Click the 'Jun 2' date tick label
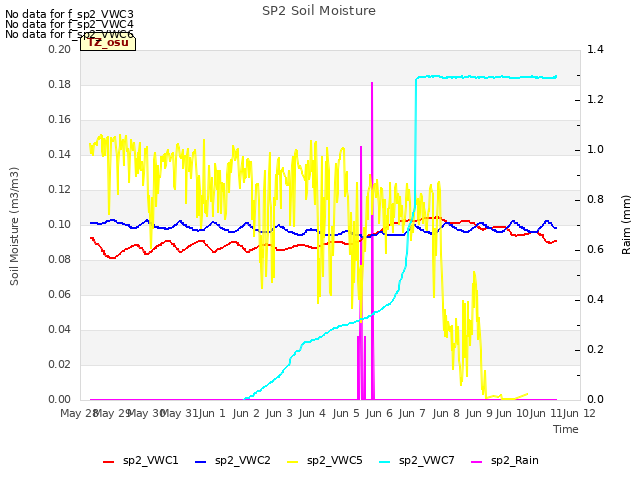This screenshot has height=480, width=640. click(x=246, y=413)
